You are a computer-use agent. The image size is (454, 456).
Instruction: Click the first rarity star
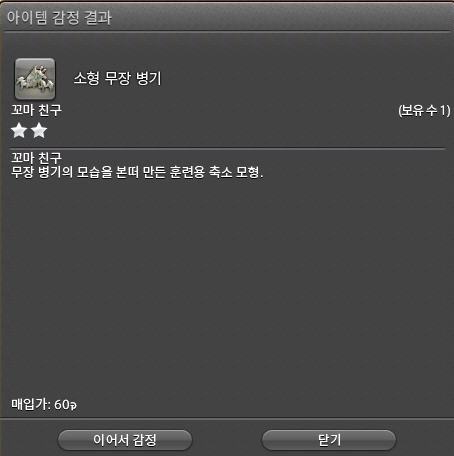pyautogui.click(x=19, y=130)
